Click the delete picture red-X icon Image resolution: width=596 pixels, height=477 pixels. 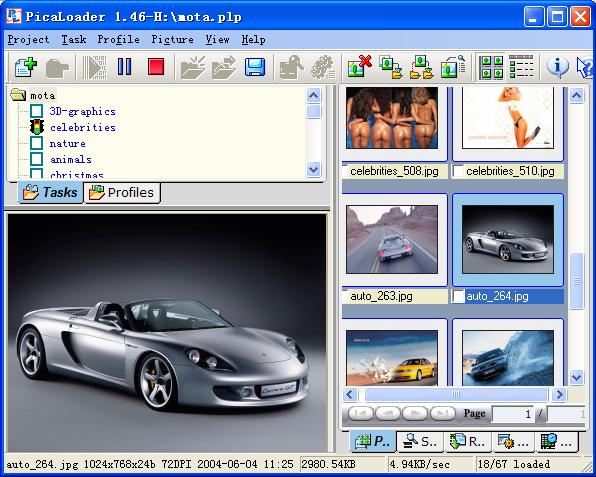coord(359,67)
